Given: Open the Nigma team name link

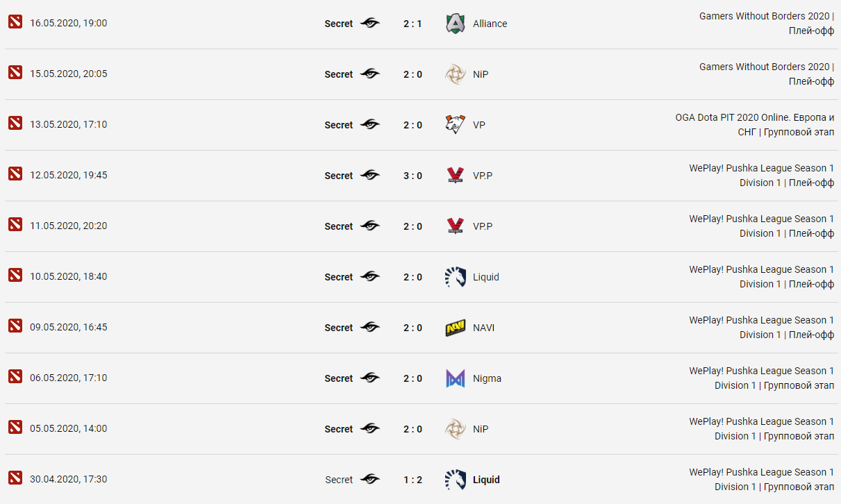Looking at the screenshot, I should pos(487,378).
